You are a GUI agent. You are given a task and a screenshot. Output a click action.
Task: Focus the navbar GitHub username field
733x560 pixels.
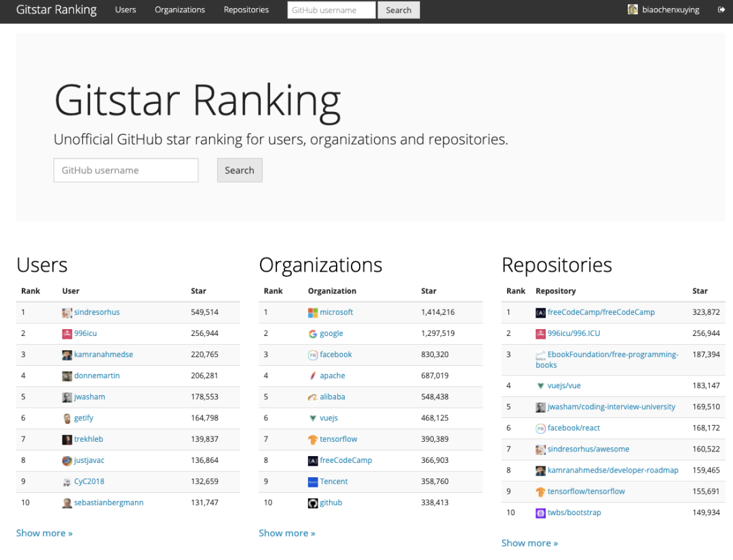pyautogui.click(x=331, y=10)
